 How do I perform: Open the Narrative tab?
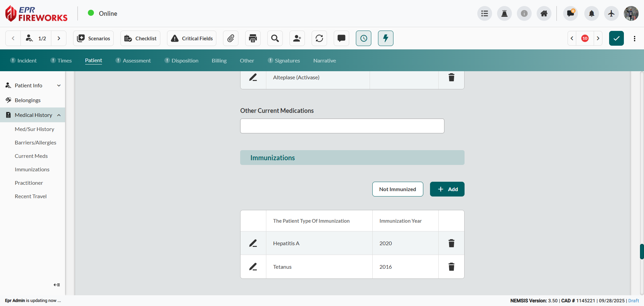pyautogui.click(x=324, y=60)
